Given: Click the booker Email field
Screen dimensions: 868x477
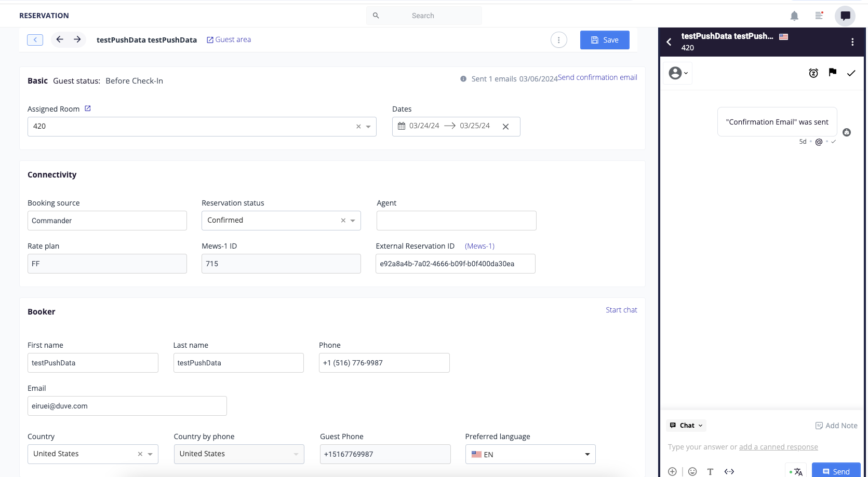Looking at the screenshot, I should (x=127, y=406).
